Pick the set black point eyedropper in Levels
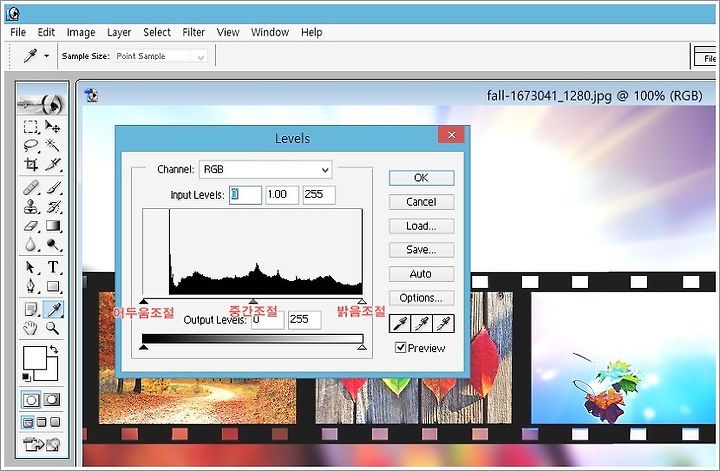 399,324
